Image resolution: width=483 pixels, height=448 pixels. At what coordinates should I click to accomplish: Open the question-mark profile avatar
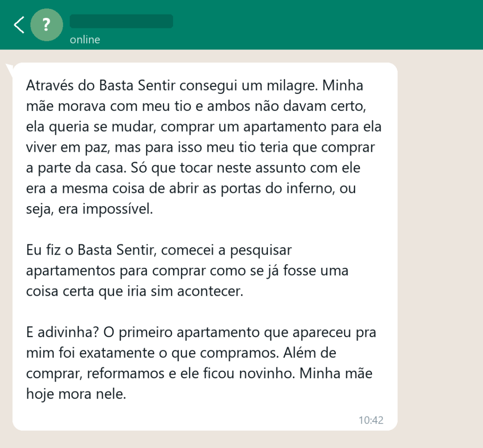point(47,25)
